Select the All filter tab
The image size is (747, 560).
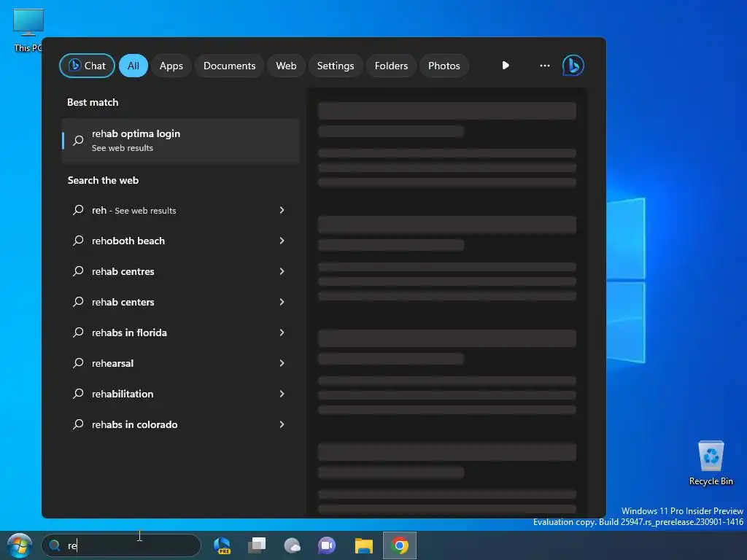(x=133, y=66)
